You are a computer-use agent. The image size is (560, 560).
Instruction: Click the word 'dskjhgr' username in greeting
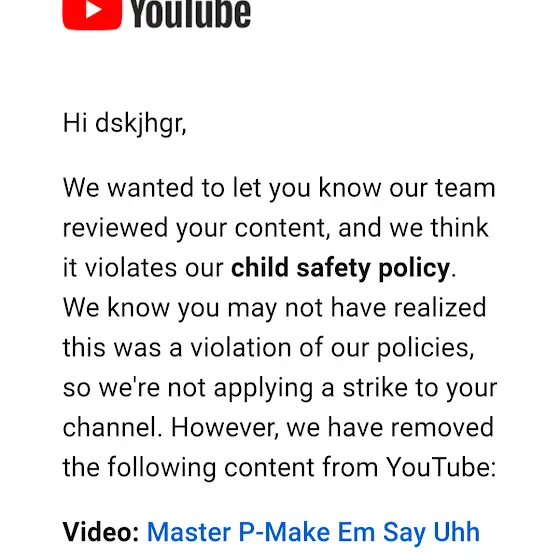[139, 124]
